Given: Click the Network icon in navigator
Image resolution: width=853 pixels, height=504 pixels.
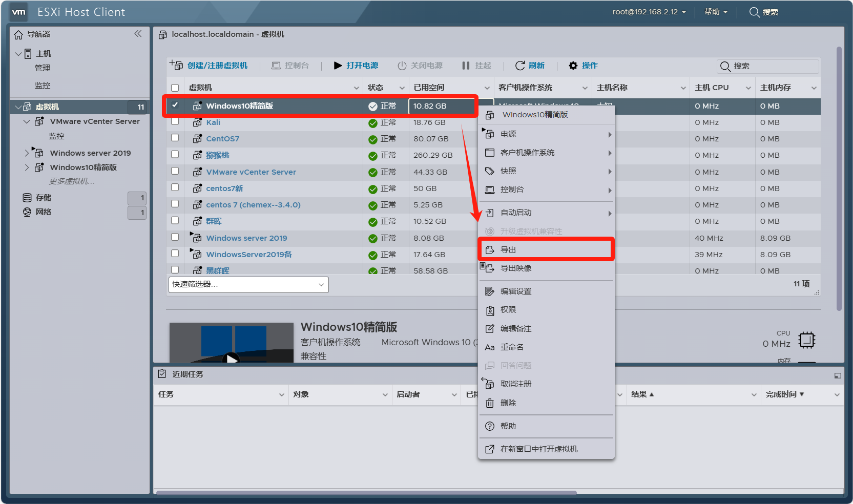Looking at the screenshot, I should point(27,212).
